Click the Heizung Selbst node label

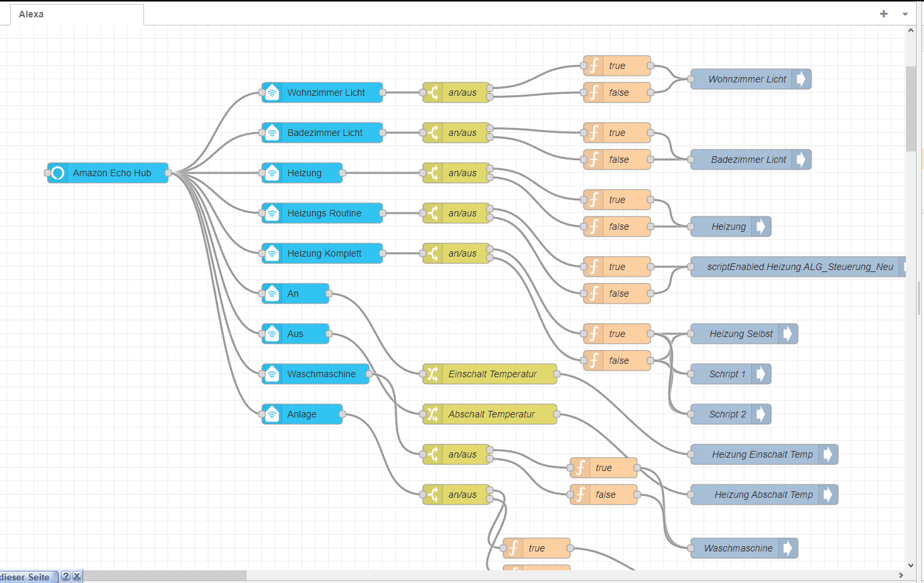click(x=741, y=334)
